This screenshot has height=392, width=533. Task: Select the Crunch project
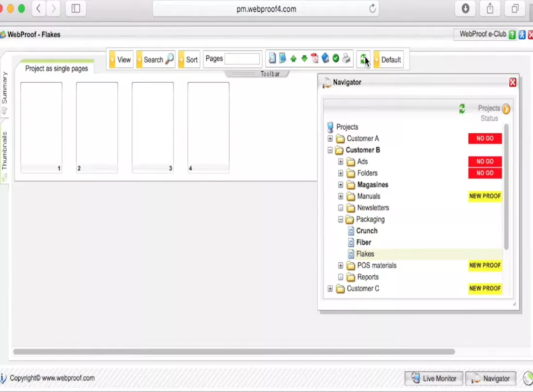[x=367, y=231]
